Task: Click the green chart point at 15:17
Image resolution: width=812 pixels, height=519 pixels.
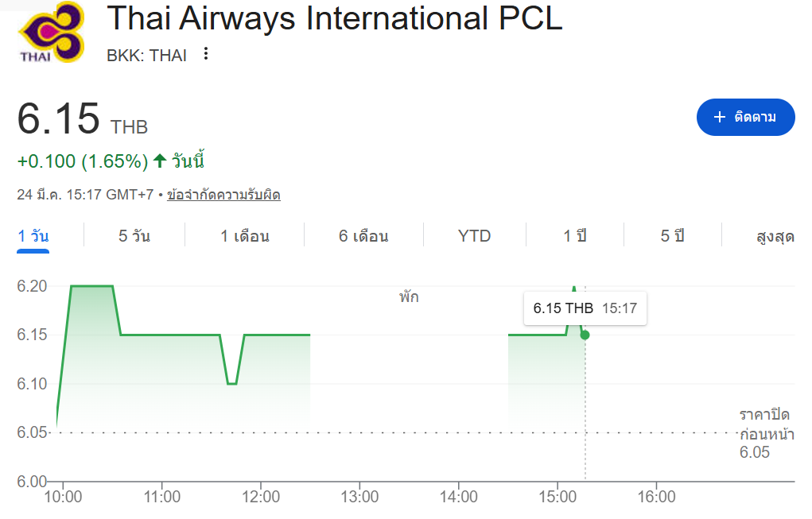Action: [x=585, y=335]
